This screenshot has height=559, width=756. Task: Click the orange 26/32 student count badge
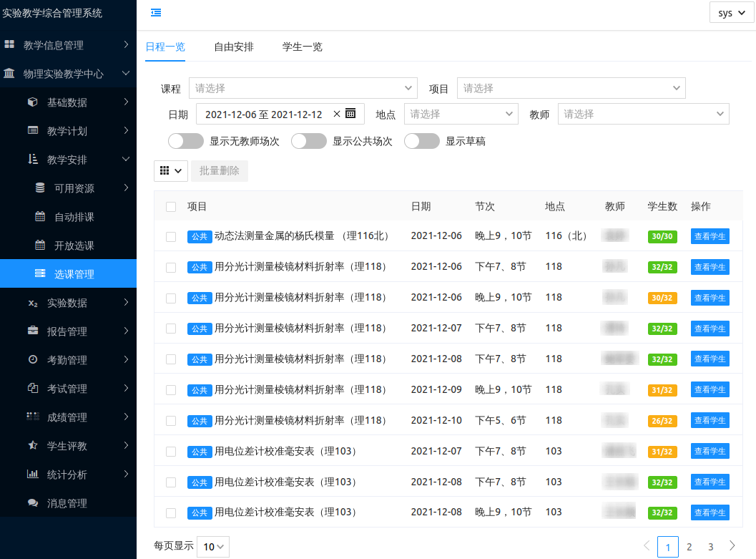tap(662, 421)
